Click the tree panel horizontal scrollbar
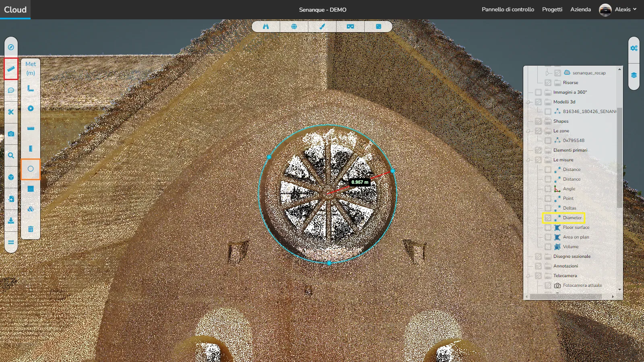Screen dimensions: 644x362 coord(566,296)
